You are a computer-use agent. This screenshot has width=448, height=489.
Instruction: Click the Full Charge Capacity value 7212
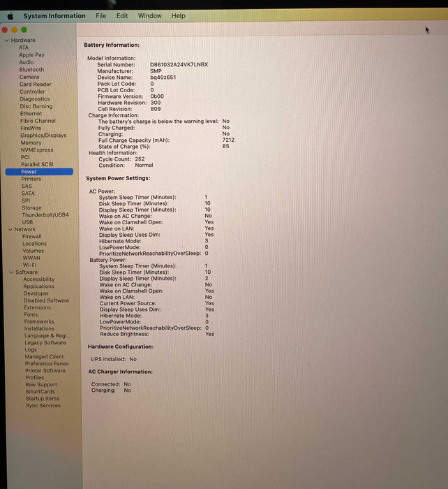point(228,140)
